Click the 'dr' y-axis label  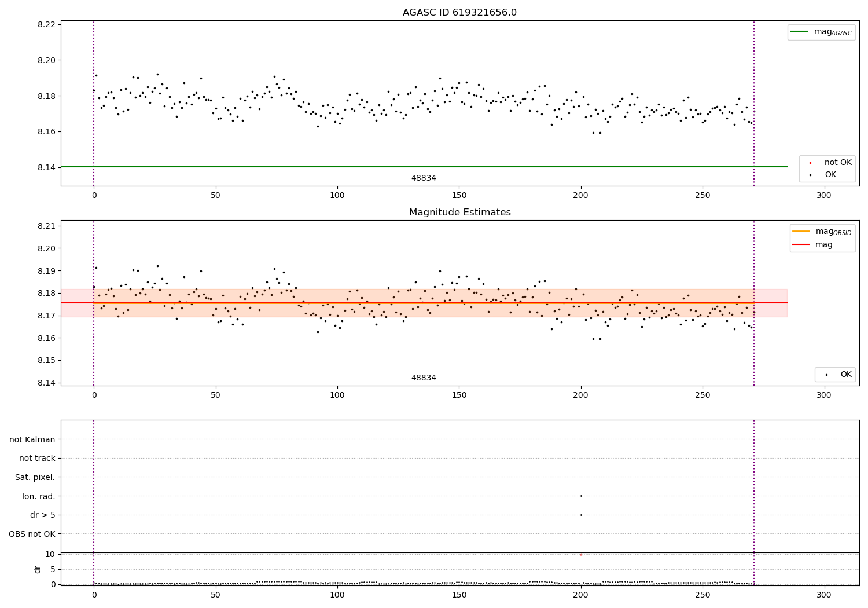point(37,569)
